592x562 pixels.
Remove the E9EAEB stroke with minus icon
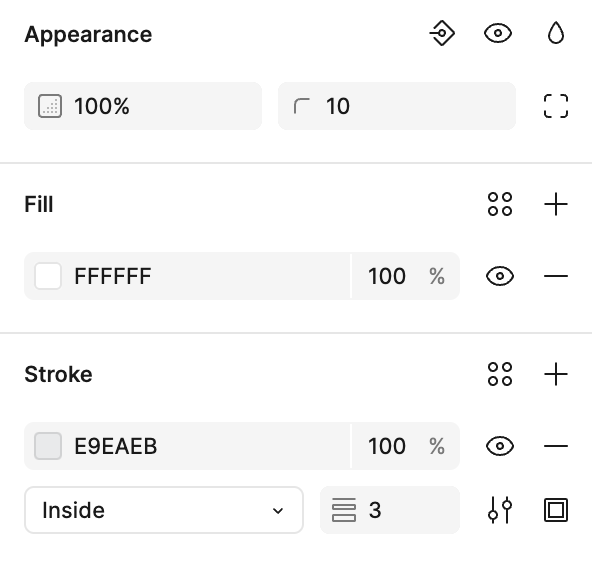coord(556,446)
